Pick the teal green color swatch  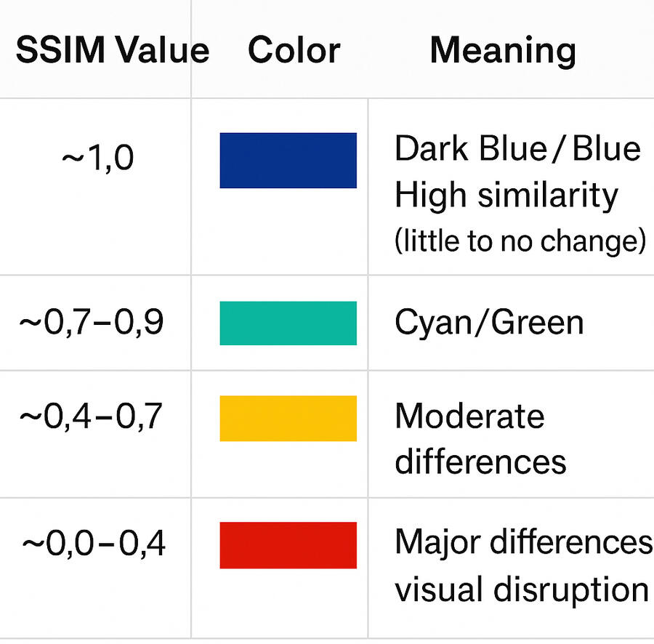[288, 323]
